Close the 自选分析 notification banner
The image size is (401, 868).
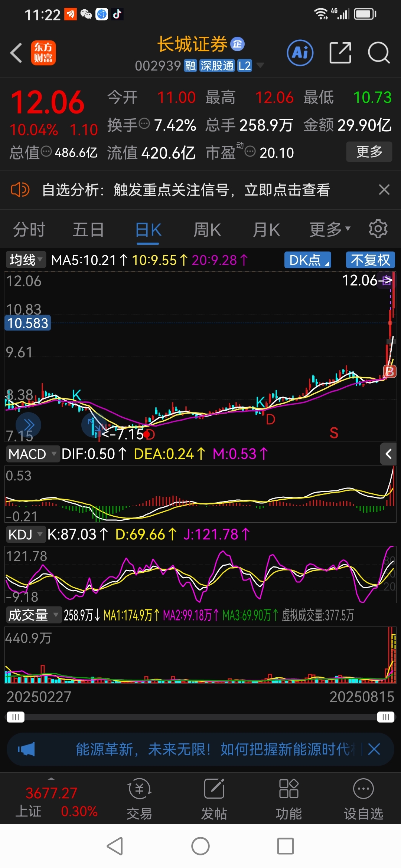coord(384,190)
